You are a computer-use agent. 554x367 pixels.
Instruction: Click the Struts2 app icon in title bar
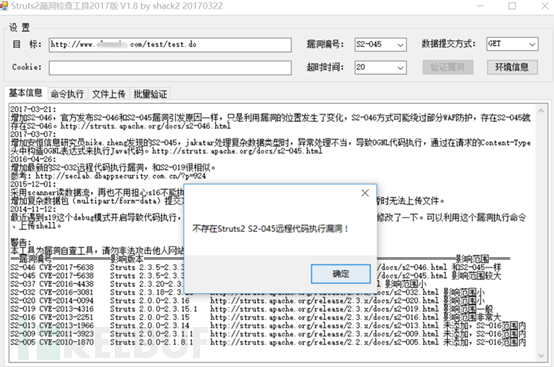point(4,6)
